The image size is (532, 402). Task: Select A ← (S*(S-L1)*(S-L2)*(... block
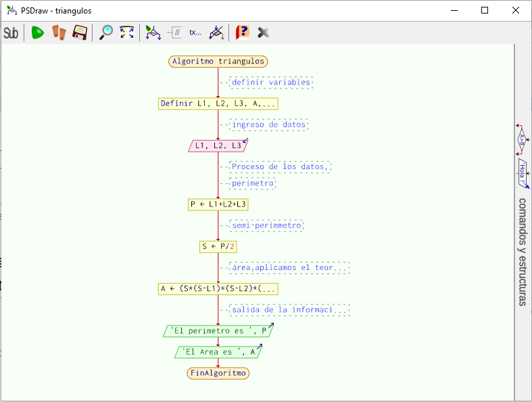218,289
